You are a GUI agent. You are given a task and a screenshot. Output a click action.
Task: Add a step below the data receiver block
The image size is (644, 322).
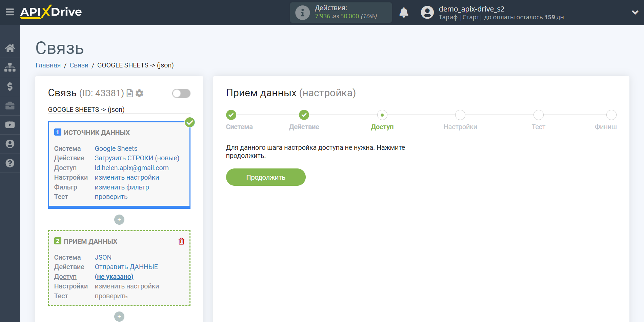coord(119,317)
